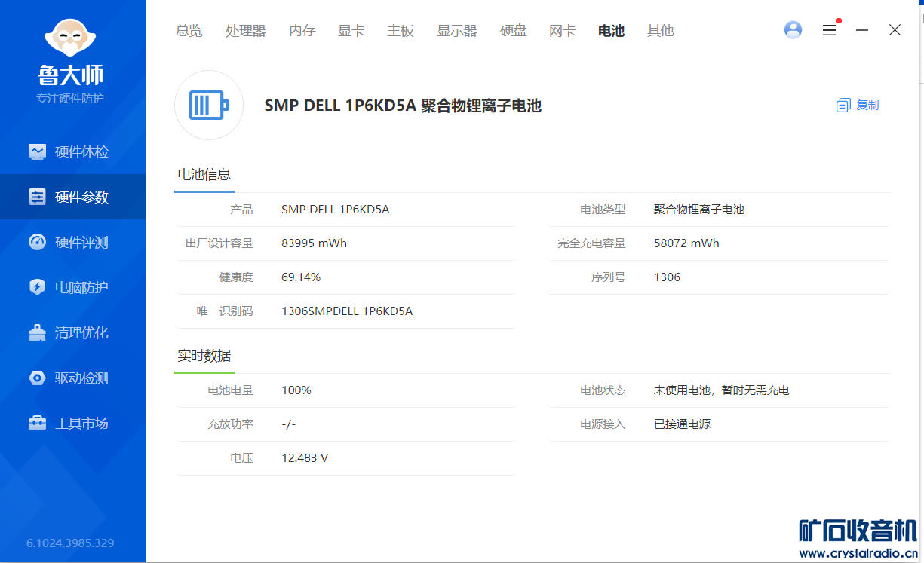Switch to the 主板 tab
The width and height of the screenshot is (924, 563).
coord(401,31)
